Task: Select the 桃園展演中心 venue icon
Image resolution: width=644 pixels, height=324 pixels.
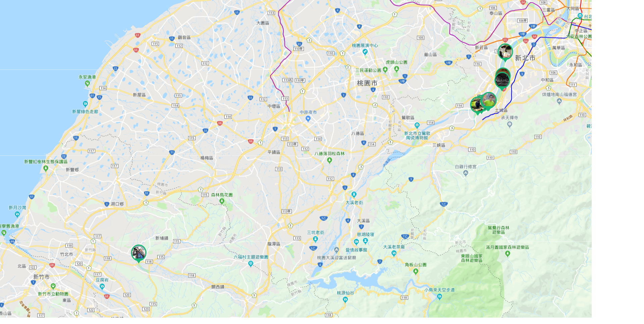Action: (365, 52)
